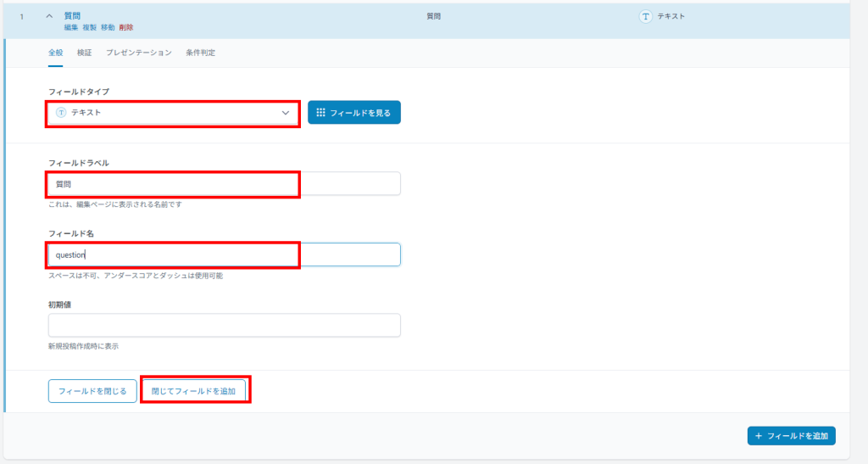Click the T icon inside the field type select
This screenshot has height=464, width=868.
pos(61,113)
